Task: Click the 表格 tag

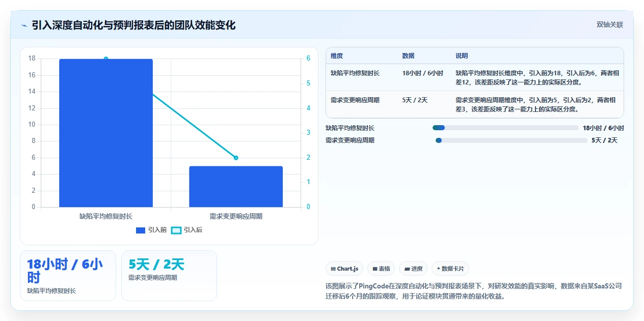Action: (x=381, y=269)
